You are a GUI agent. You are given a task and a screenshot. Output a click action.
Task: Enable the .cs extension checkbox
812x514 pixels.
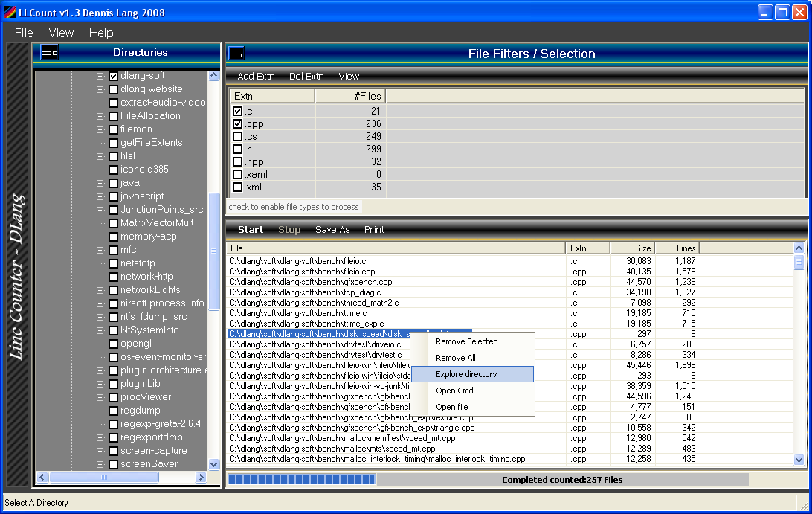coord(238,136)
